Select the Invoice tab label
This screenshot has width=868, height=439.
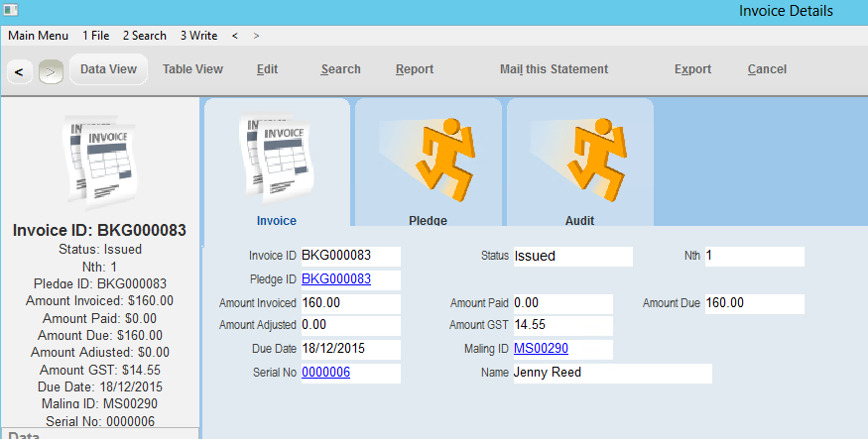coord(276,221)
